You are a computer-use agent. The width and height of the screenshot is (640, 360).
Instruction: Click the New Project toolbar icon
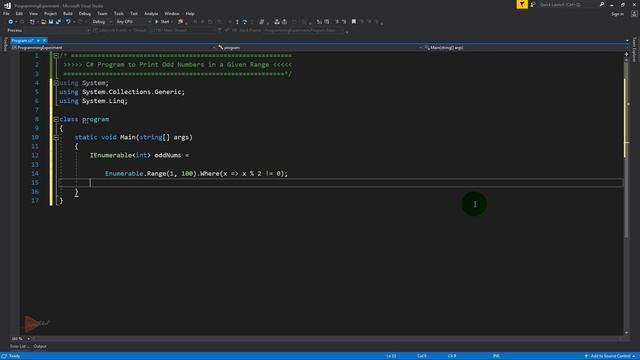point(32,22)
